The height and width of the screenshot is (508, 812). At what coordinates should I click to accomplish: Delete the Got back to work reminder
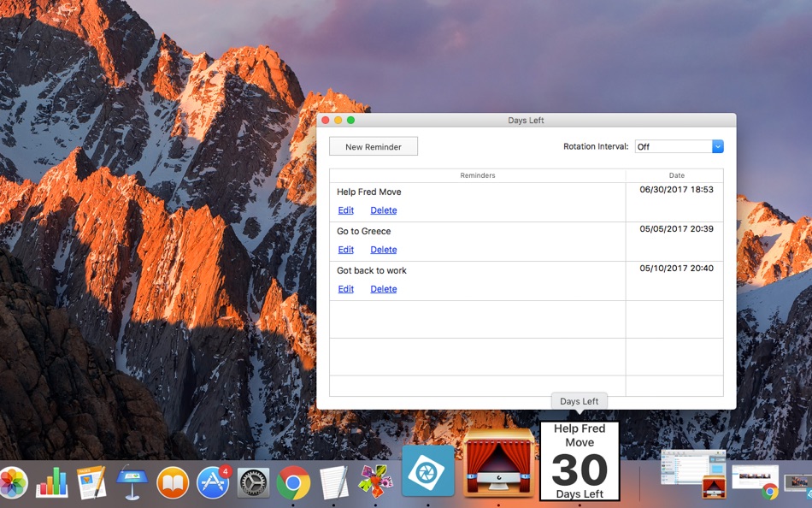pyautogui.click(x=383, y=289)
